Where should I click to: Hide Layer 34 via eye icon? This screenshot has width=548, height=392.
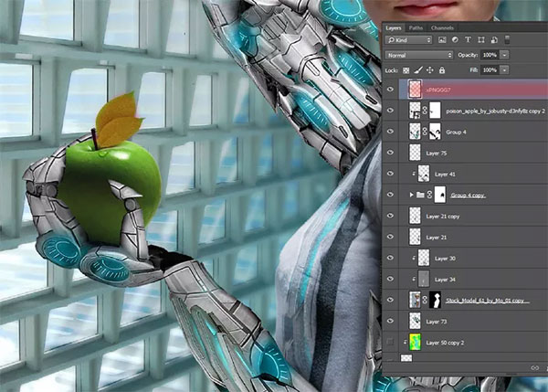(x=390, y=279)
